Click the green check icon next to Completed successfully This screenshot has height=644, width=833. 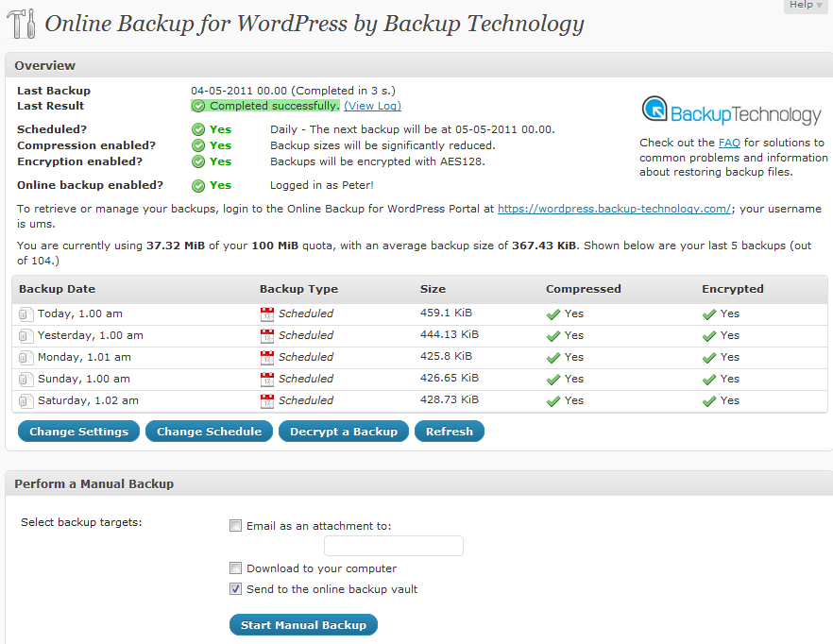click(198, 107)
